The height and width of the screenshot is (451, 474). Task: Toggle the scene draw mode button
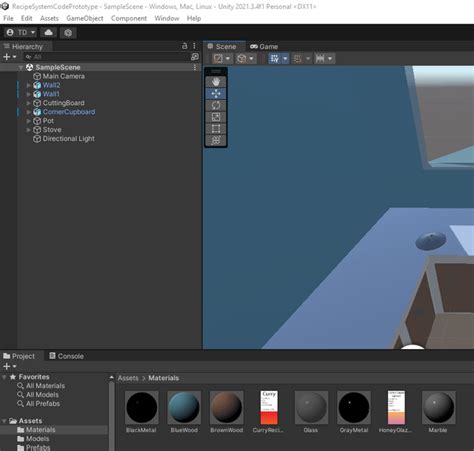(x=218, y=59)
